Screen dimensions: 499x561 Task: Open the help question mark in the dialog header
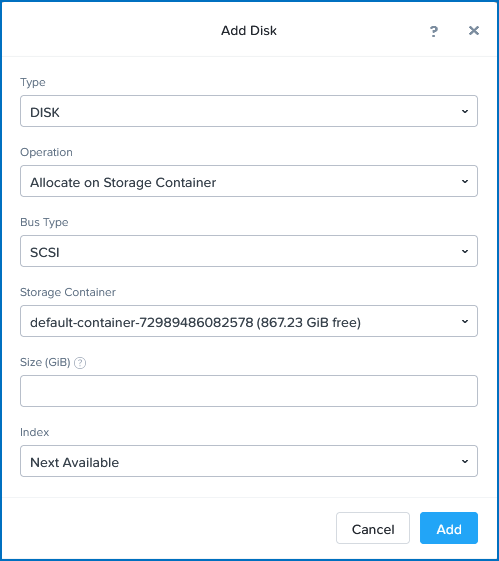coord(434,31)
